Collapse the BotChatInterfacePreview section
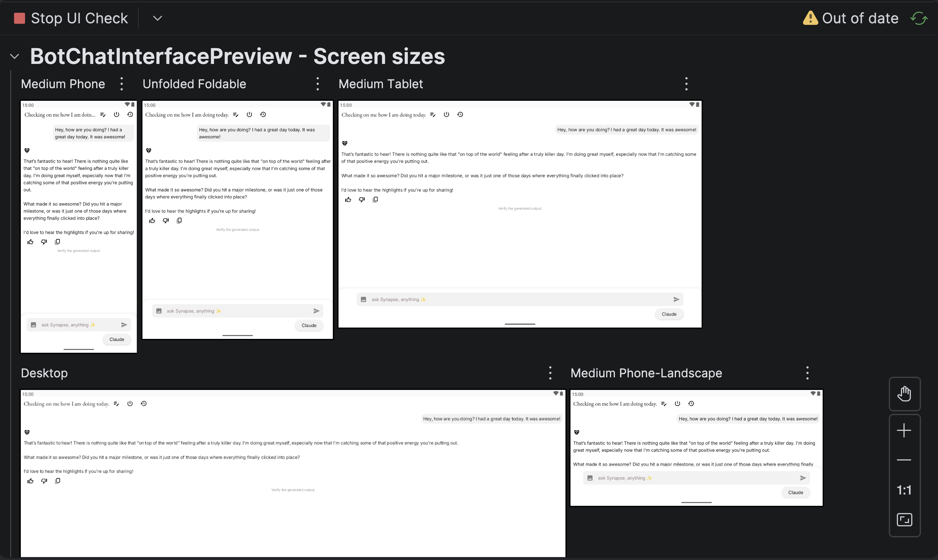The width and height of the screenshot is (938, 560). [x=14, y=56]
